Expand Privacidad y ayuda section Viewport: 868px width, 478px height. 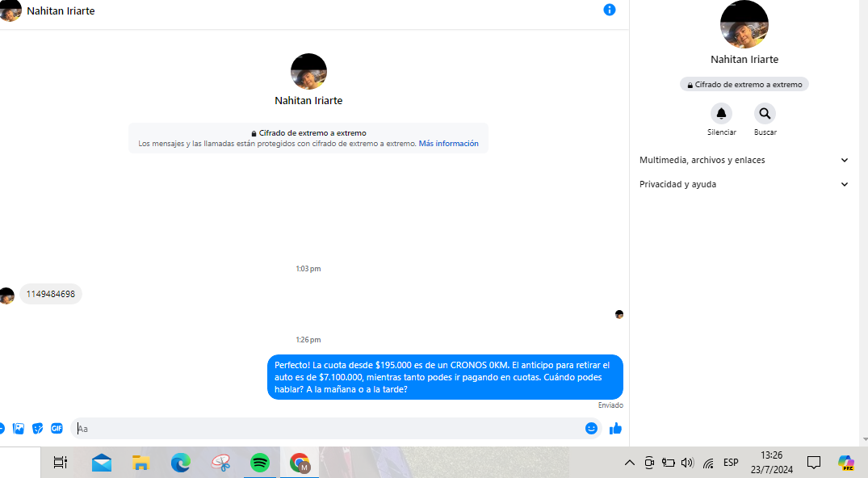click(x=744, y=184)
